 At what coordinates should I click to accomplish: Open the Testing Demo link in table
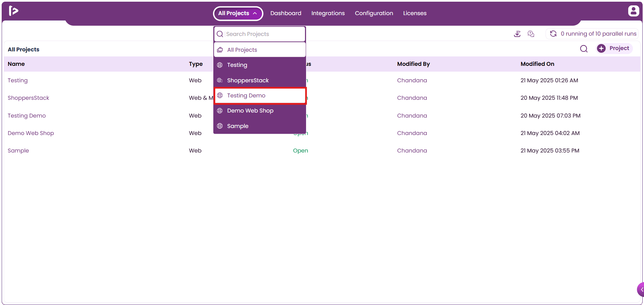[27, 116]
